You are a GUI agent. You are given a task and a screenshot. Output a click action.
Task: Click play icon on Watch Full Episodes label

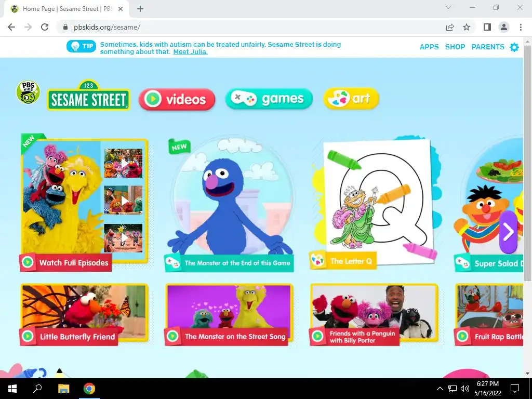pyautogui.click(x=28, y=262)
